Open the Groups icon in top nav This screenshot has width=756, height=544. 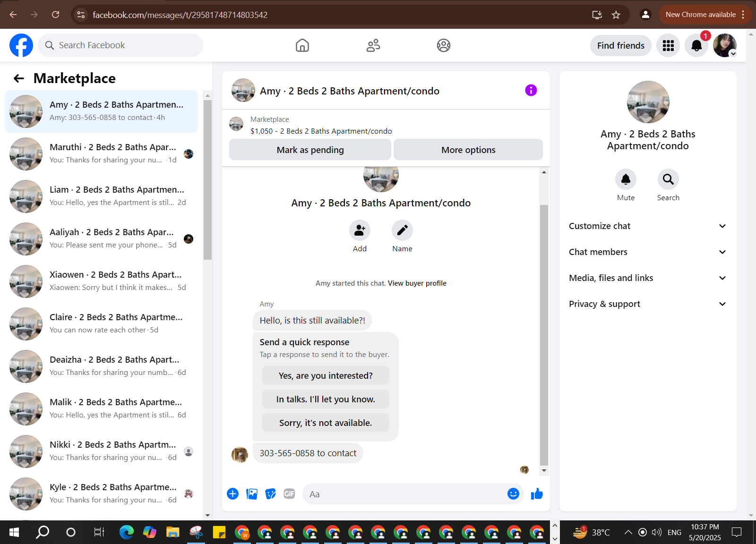(444, 45)
